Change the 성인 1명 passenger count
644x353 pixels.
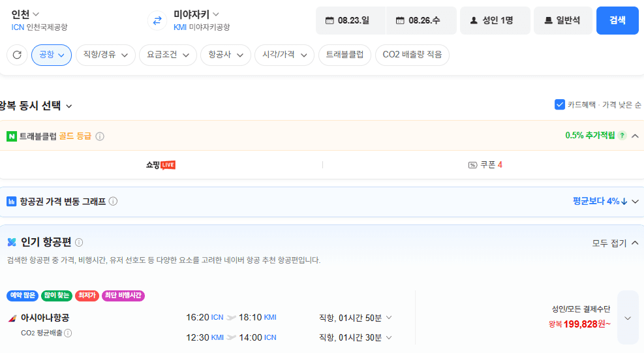(495, 20)
